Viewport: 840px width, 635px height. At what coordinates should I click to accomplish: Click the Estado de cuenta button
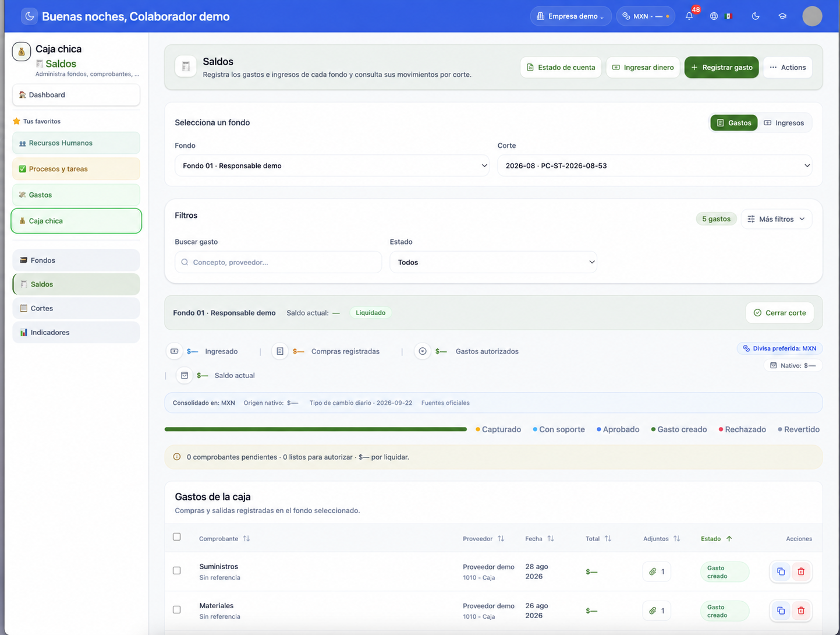click(x=561, y=68)
